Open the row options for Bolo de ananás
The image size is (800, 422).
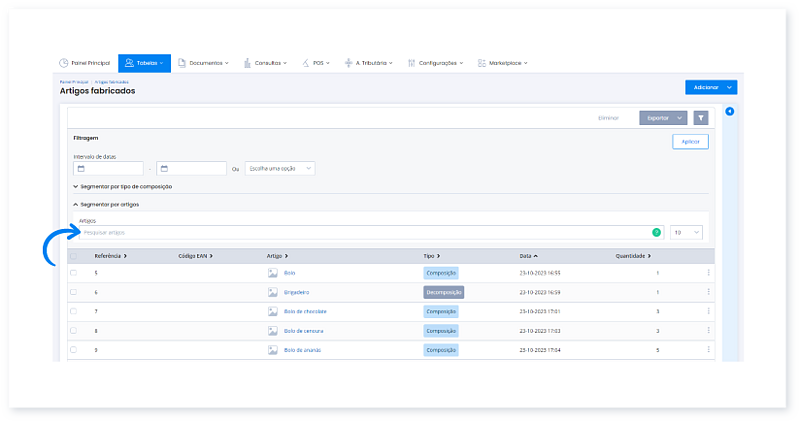[708, 350]
